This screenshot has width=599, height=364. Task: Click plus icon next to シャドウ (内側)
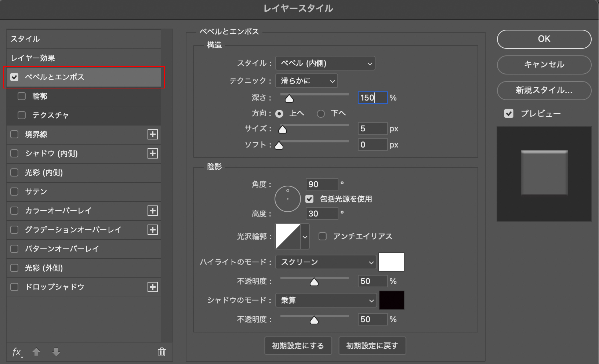(153, 153)
